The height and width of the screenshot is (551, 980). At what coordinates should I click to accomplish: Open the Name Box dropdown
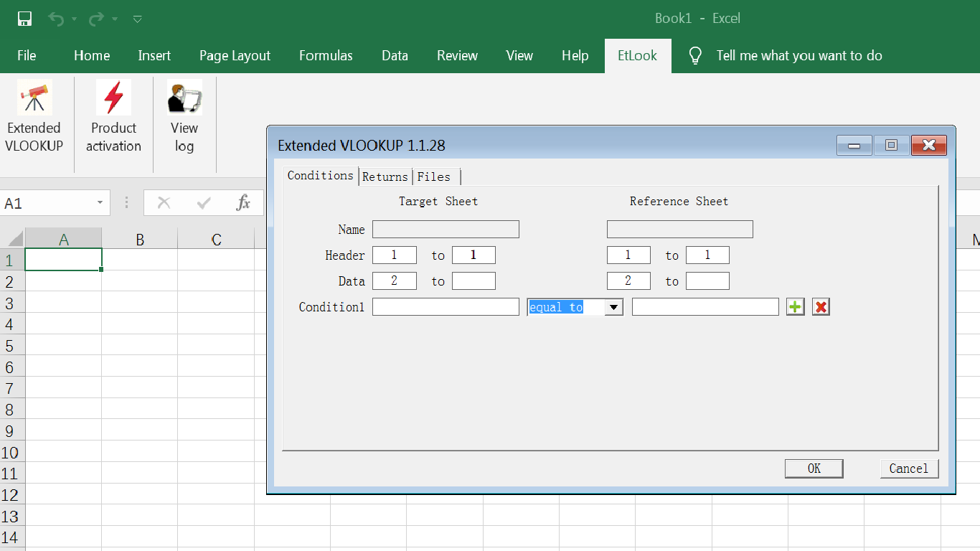(x=100, y=203)
